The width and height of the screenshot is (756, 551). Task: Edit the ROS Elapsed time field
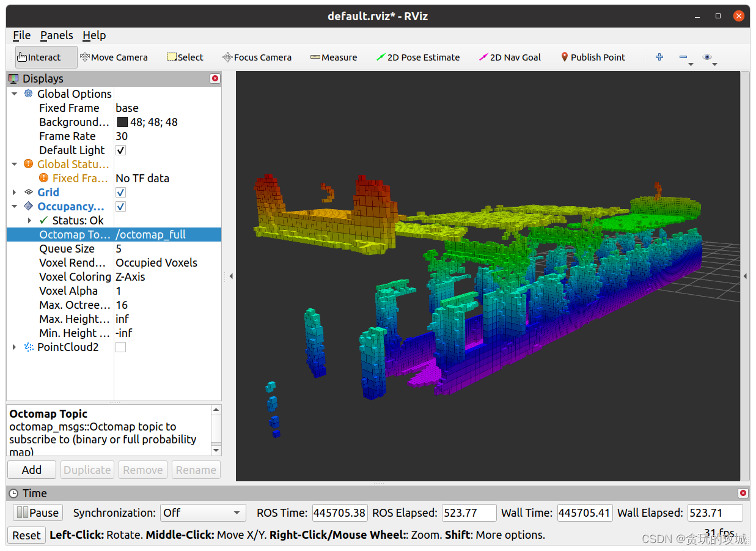469,512
